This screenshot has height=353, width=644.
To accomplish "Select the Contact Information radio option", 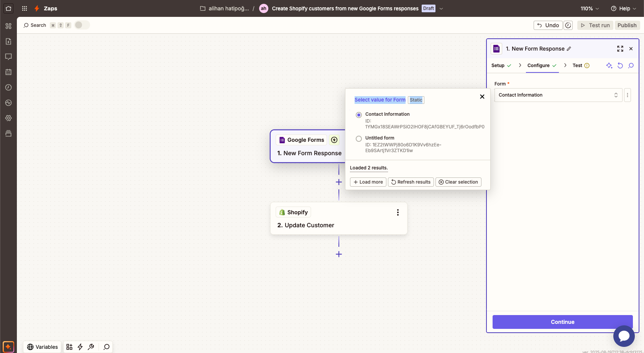I will [x=359, y=115].
